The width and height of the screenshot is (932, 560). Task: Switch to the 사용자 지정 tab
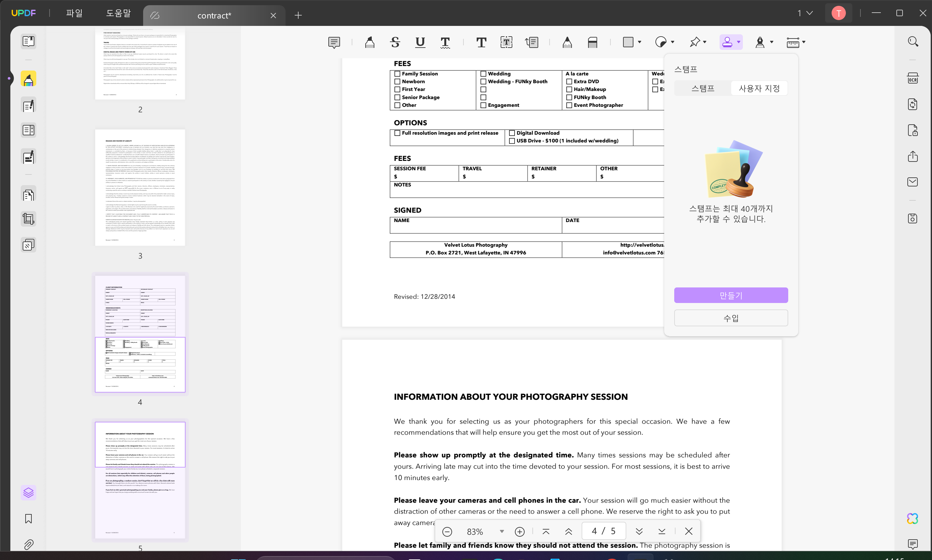click(759, 88)
